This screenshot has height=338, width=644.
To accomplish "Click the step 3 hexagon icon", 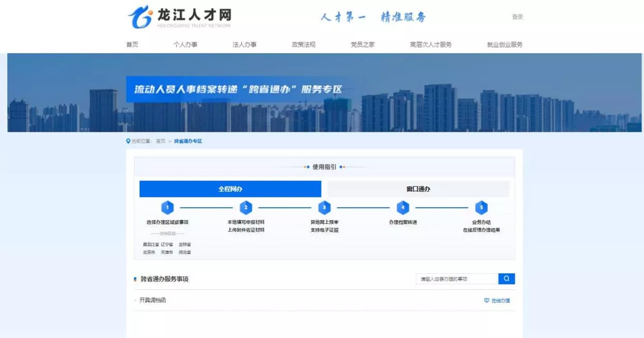I will coord(324,207).
